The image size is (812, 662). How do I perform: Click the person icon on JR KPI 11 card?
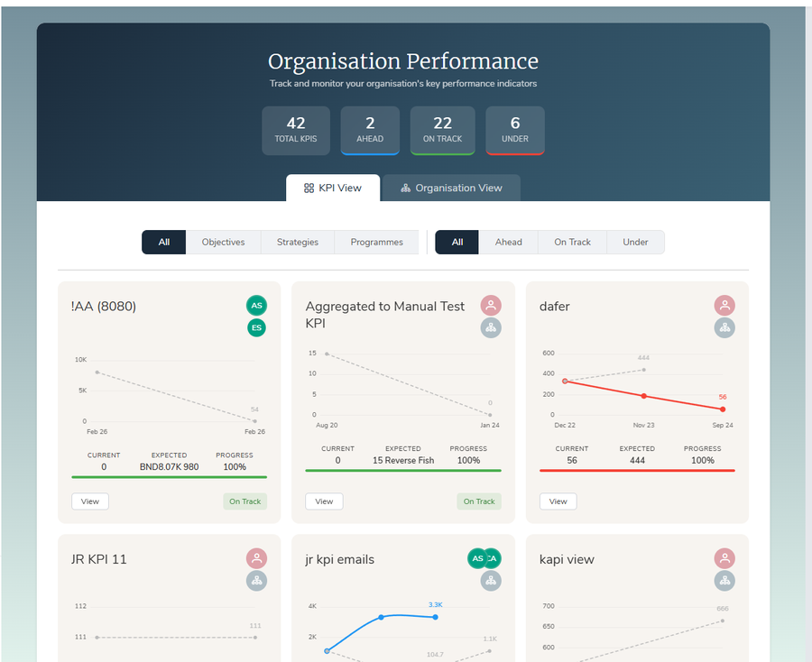coord(256,559)
